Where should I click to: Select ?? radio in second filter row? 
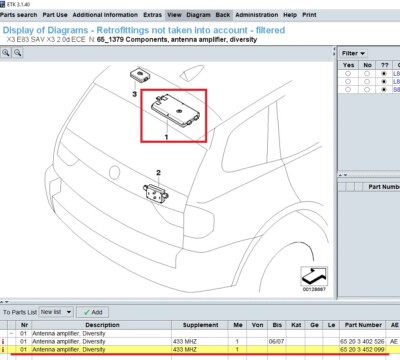[384, 81]
